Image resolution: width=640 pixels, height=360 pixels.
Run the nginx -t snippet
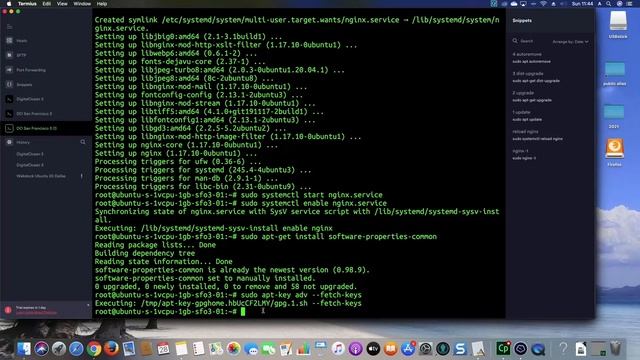click(524, 154)
